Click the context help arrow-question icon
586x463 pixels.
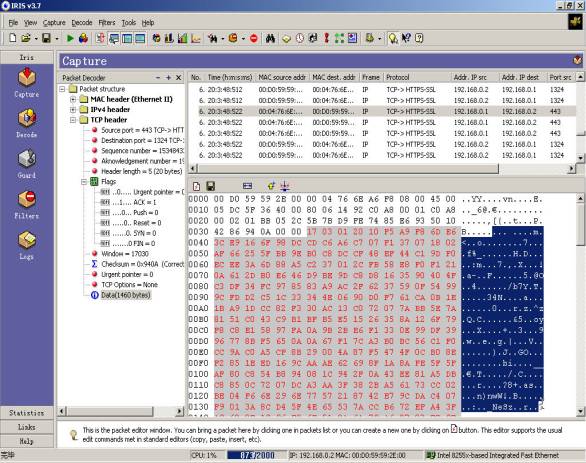coord(406,38)
